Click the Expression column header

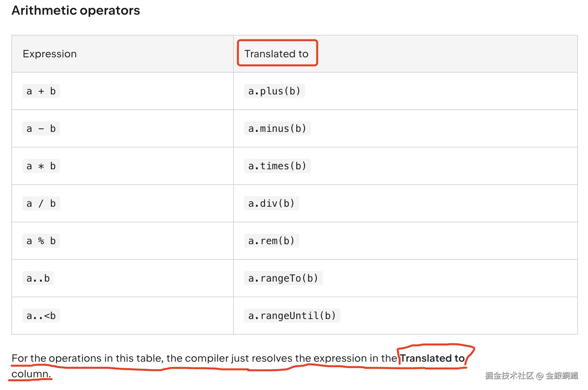(x=49, y=54)
